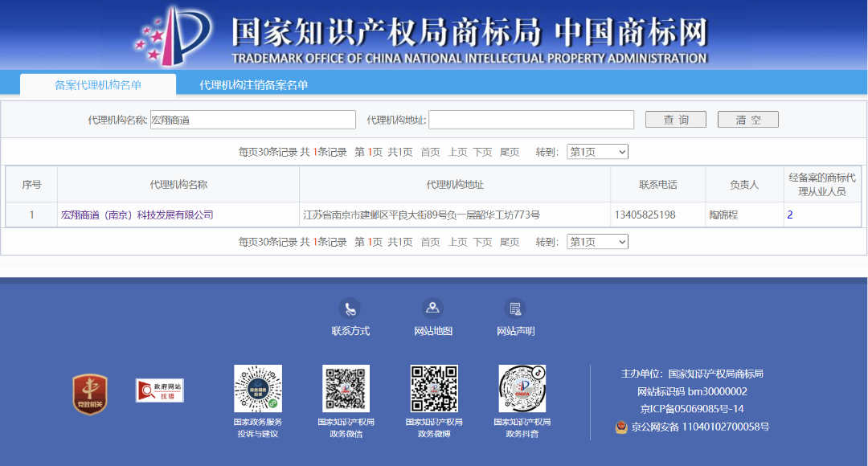The image size is (868, 466).
Task: Click the 查询 search button
Action: tap(676, 120)
